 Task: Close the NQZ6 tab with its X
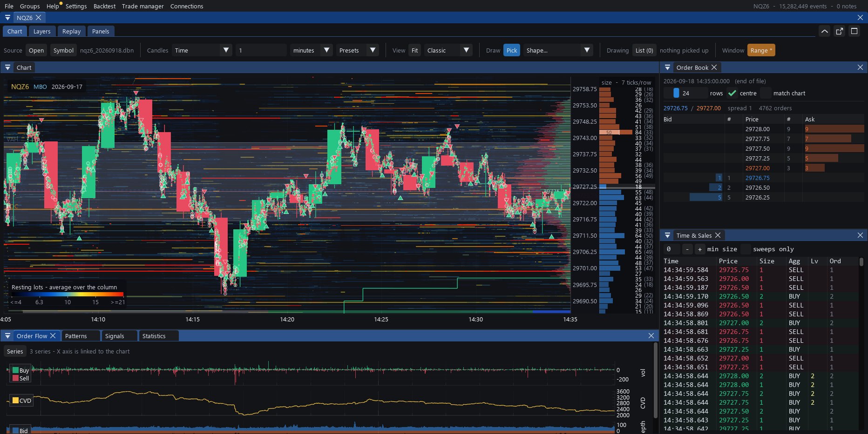click(x=39, y=18)
